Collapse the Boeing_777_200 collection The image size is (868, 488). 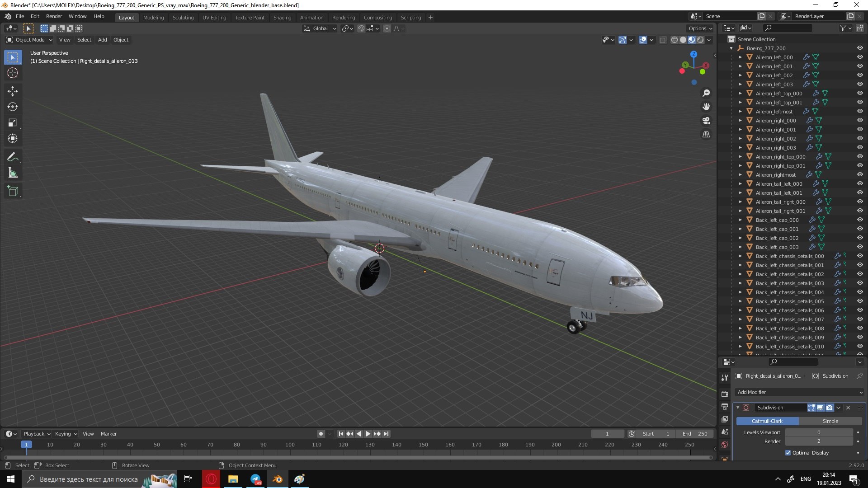click(x=731, y=48)
